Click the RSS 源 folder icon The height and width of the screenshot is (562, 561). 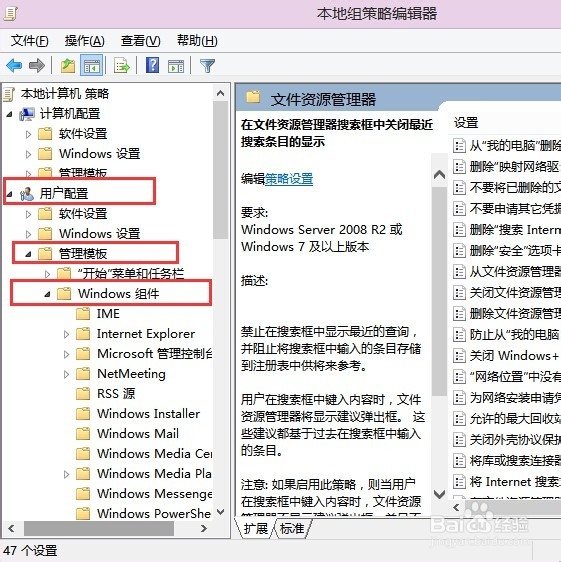(83, 394)
